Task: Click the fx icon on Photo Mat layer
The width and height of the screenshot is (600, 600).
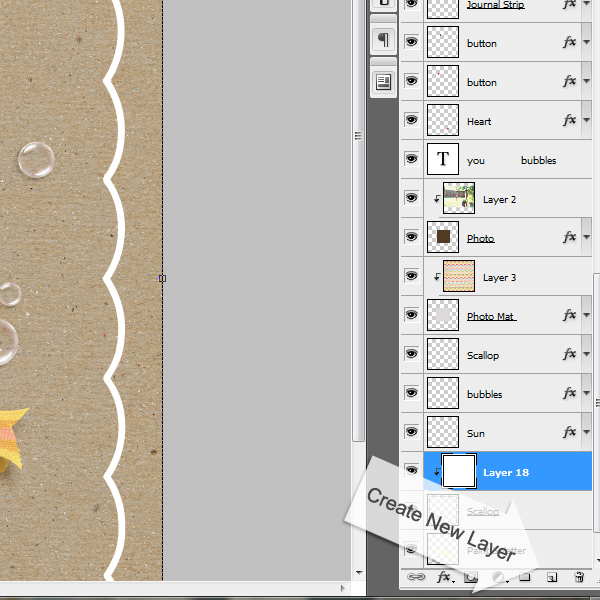Action: (x=569, y=315)
